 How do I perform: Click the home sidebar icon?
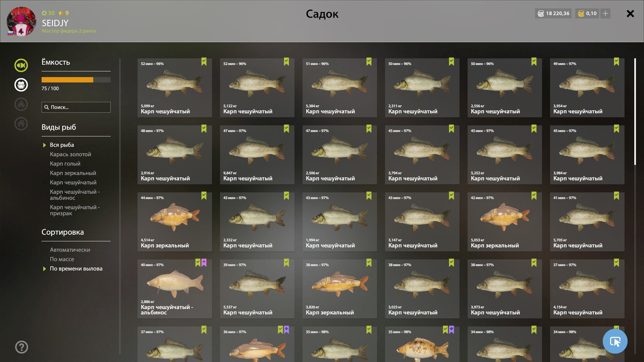pyautogui.click(x=21, y=124)
